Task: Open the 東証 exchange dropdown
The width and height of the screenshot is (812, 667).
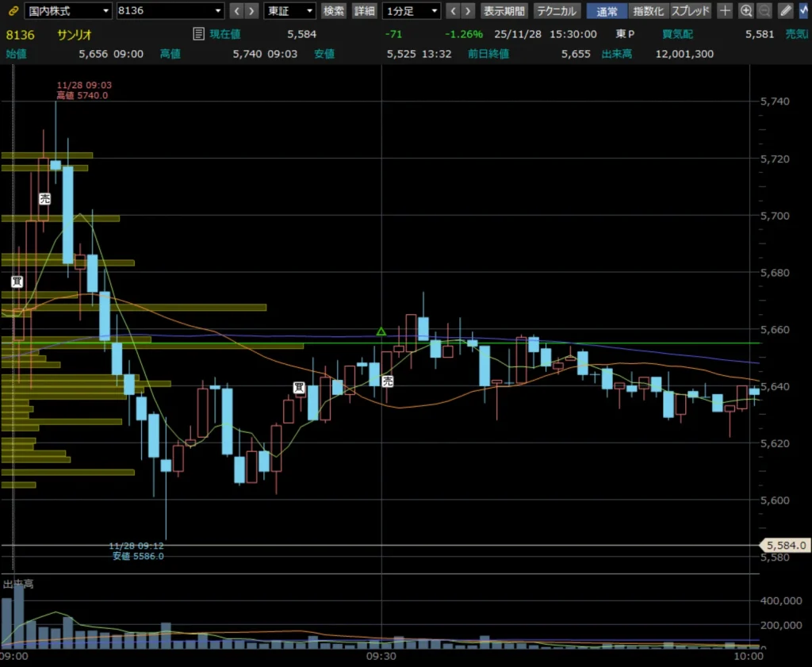Action: 289,11
